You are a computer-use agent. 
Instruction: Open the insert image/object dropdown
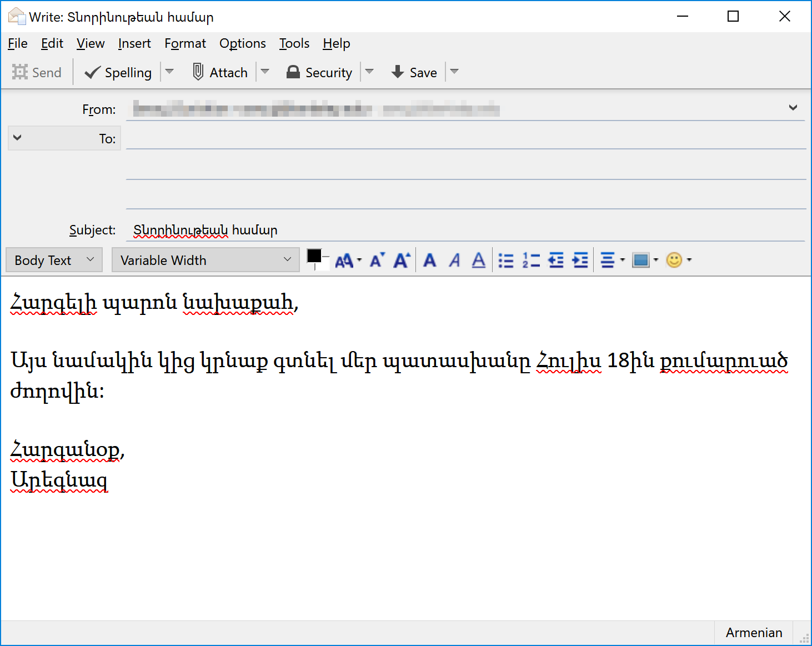pos(645,260)
